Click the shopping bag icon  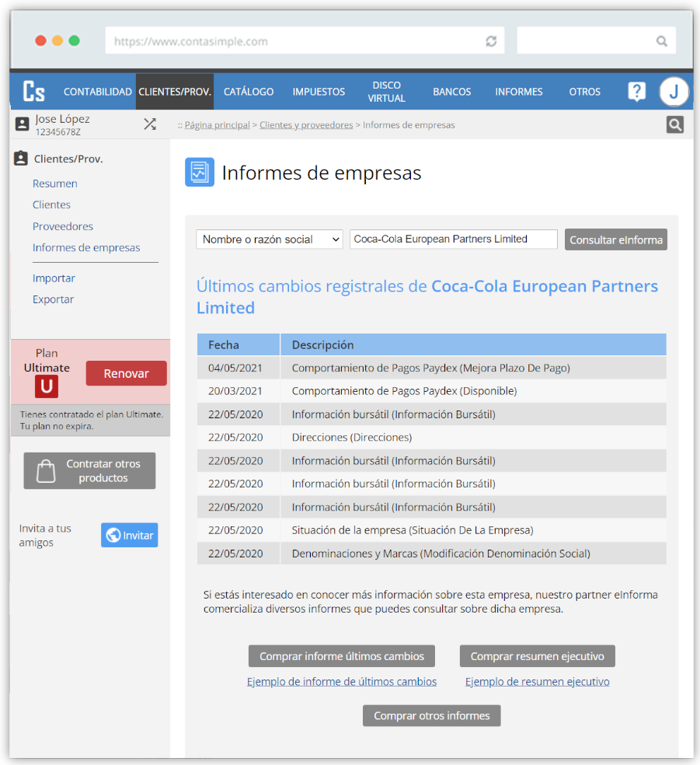point(46,471)
